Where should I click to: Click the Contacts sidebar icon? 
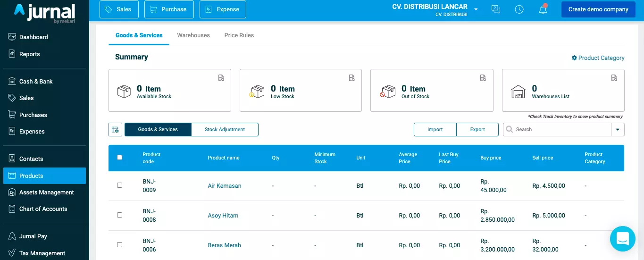click(x=12, y=159)
